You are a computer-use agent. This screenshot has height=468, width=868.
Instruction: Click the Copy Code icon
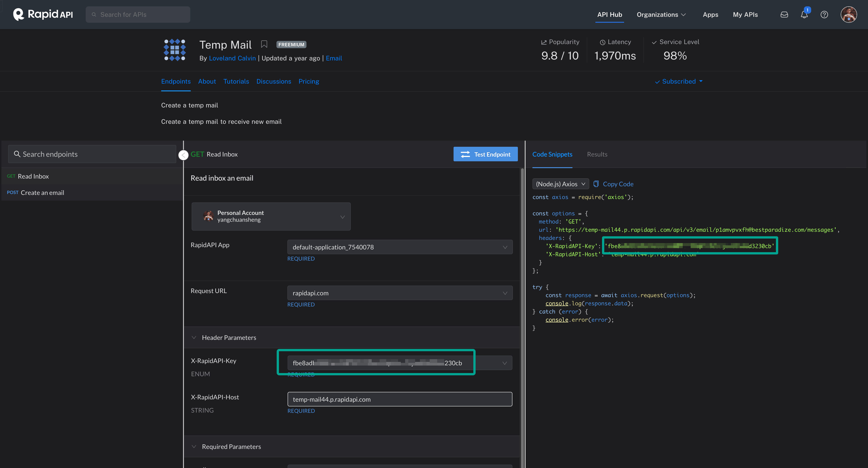pyautogui.click(x=596, y=184)
